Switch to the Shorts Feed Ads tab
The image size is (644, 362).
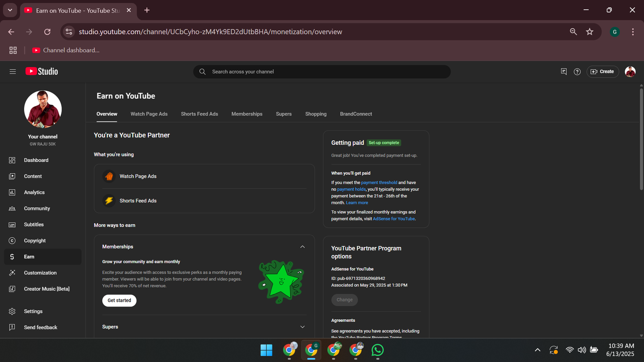(199, 114)
